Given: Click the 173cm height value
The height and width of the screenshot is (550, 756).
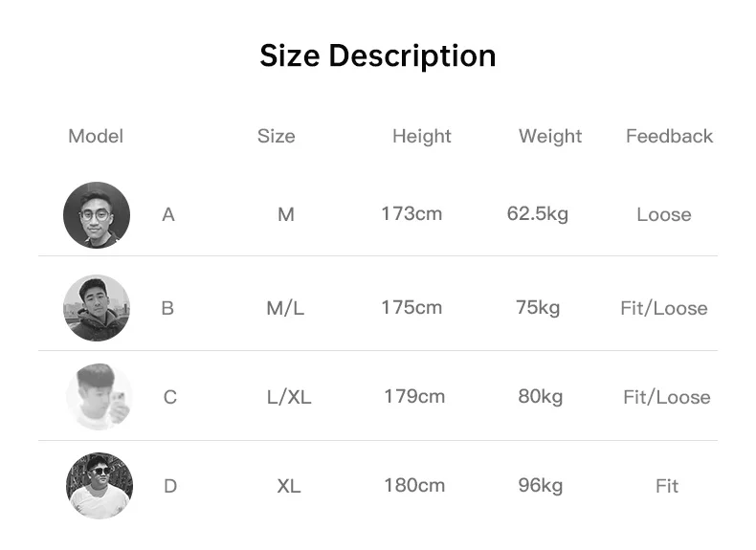Looking at the screenshot, I should click(411, 213).
